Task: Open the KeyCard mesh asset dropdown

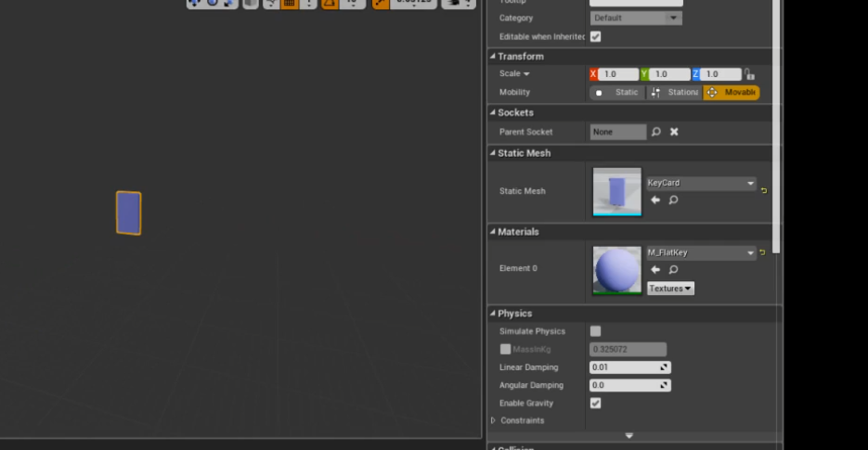Action: [702, 183]
